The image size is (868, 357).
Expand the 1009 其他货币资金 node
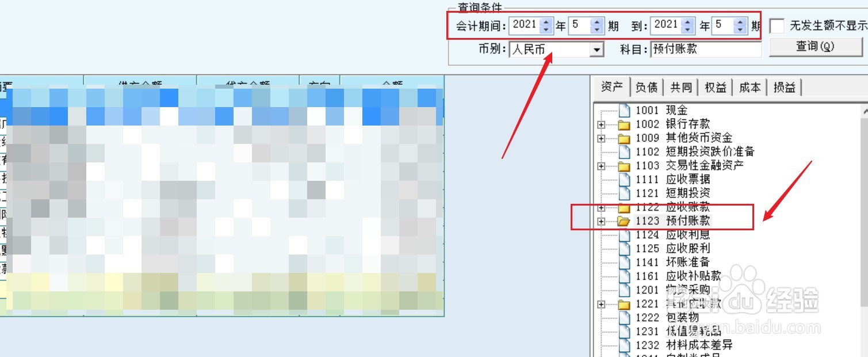(x=602, y=138)
